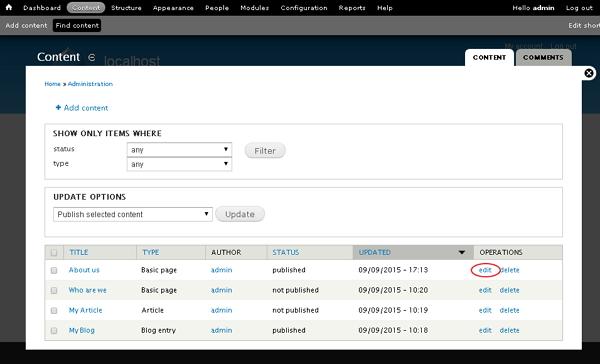Sort the table by Status column
600x364 pixels.
point(285,252)
